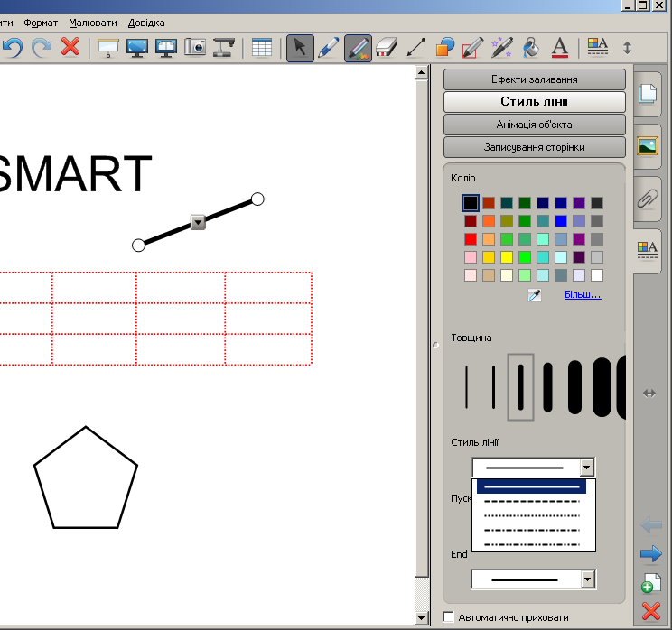
Task: Choose the dotted line style in the list
Action: pos(531,515)
